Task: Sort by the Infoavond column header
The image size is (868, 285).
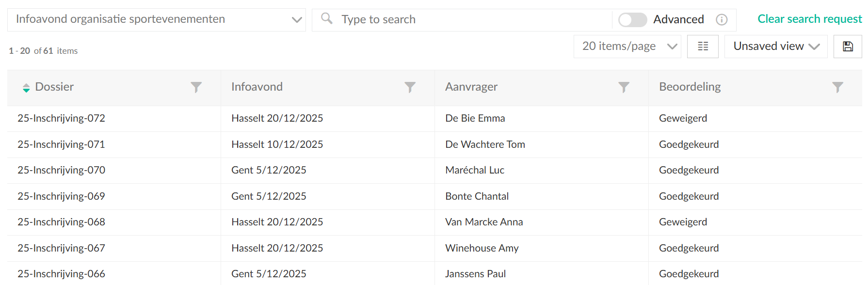Action: click(x=257, y=87)
